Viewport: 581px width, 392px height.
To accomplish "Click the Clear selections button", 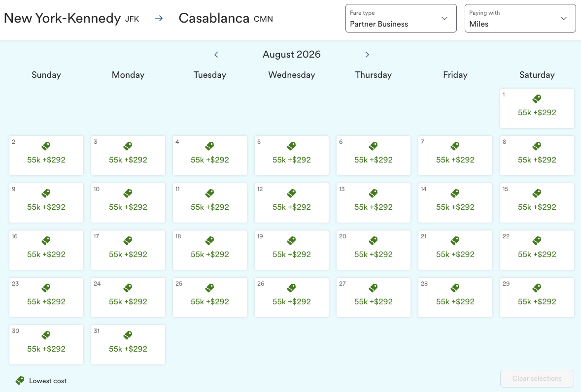I will coord(537,378).
